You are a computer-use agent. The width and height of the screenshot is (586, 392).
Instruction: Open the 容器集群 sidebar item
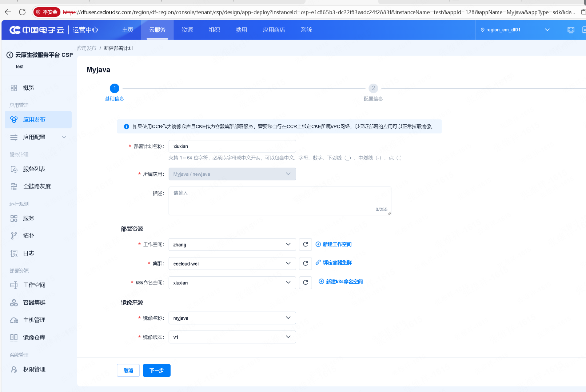pos(34,303)
